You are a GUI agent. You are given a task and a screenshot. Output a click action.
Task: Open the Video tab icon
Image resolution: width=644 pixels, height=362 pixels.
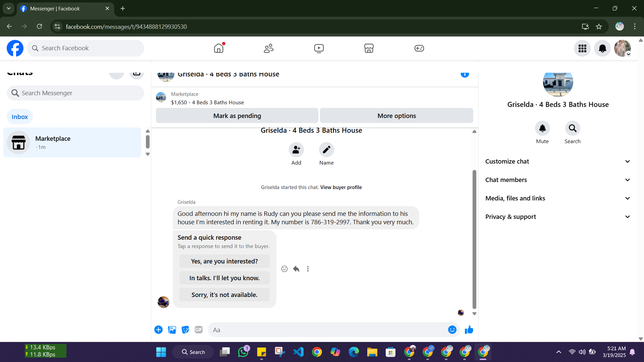319,48
